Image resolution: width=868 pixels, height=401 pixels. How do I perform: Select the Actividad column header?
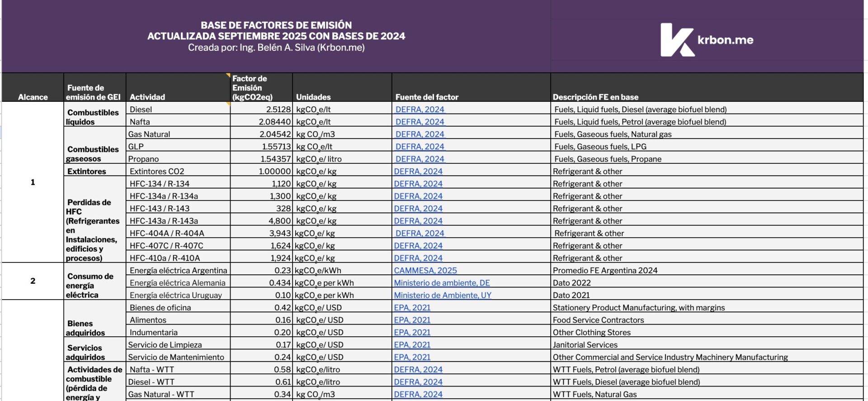(178, 87)
